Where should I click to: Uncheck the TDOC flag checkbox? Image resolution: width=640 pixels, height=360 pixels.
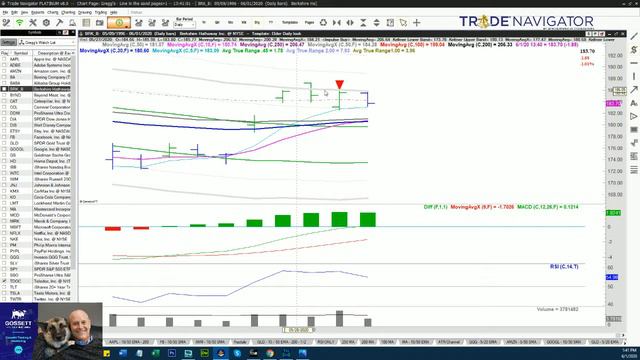4,281
